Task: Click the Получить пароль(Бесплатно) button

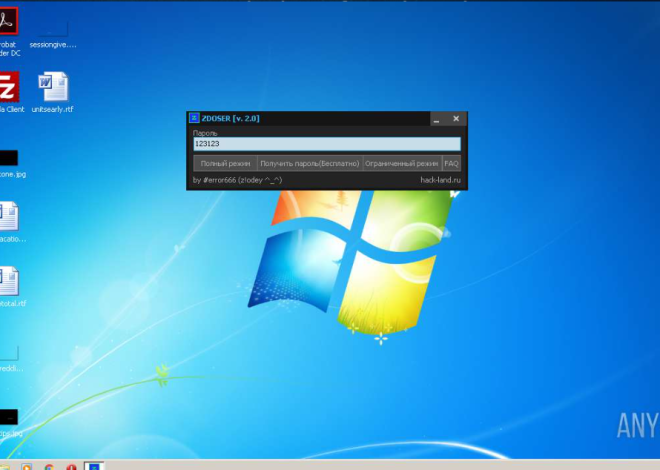Action: tap(309, 163)
